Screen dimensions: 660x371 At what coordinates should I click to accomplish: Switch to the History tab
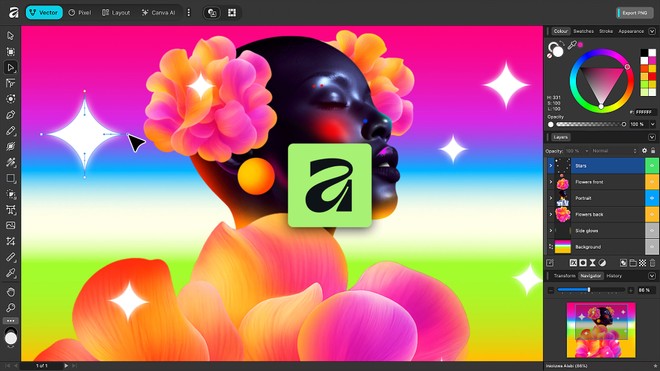614,276
